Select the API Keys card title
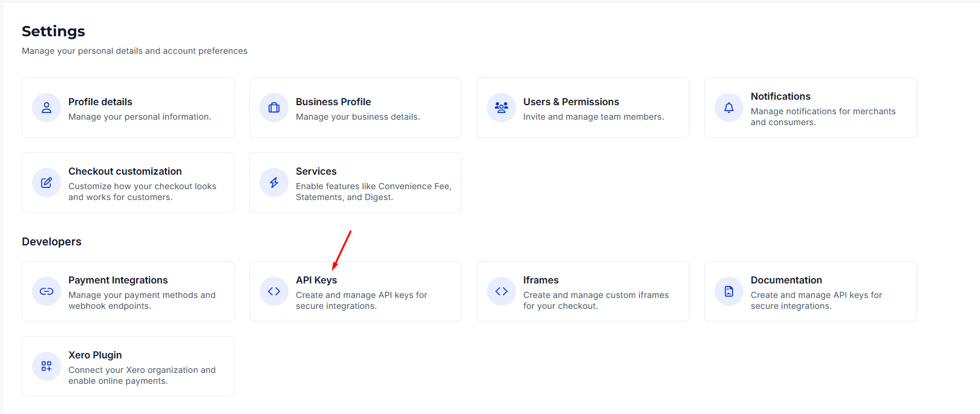 316,280
